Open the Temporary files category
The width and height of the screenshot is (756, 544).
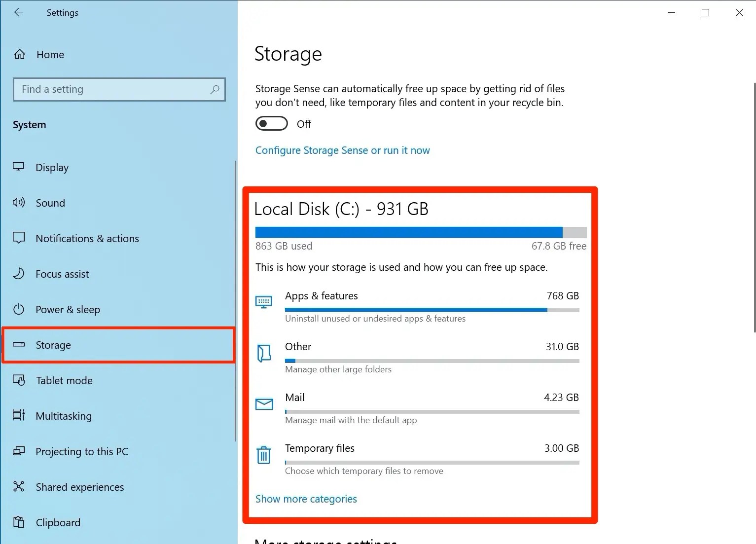coord(320,448)
